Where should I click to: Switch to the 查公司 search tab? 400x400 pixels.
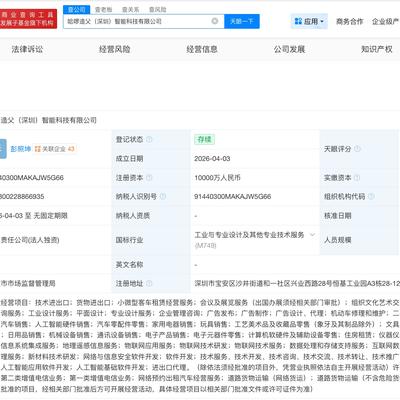pos(77,10)
